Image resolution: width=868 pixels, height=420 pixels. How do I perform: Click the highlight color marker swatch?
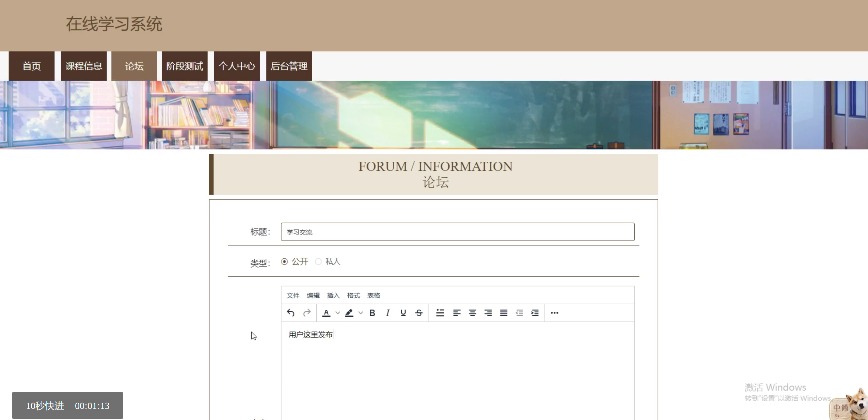point(349,313)
